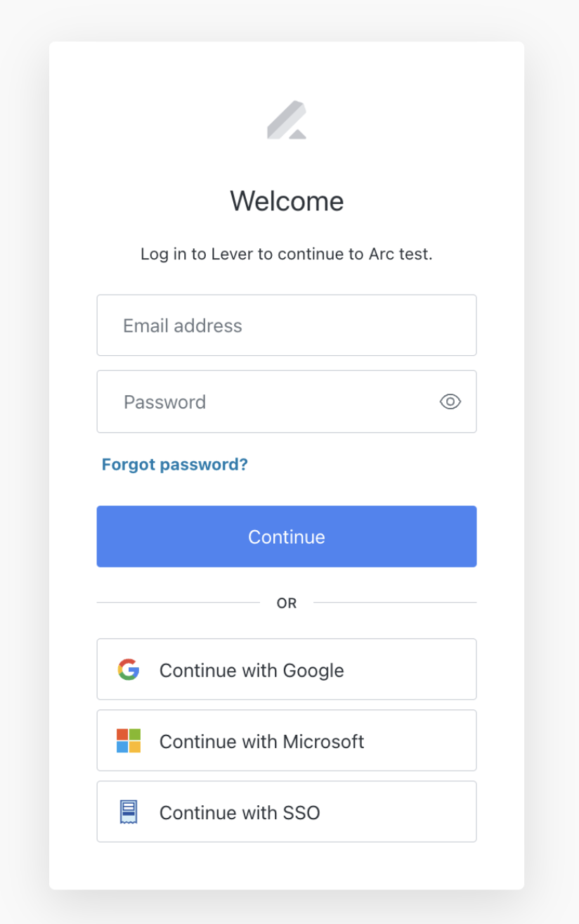579x924 pixels.
Task: Click the Welcome heading text
Action: point(287,201)
